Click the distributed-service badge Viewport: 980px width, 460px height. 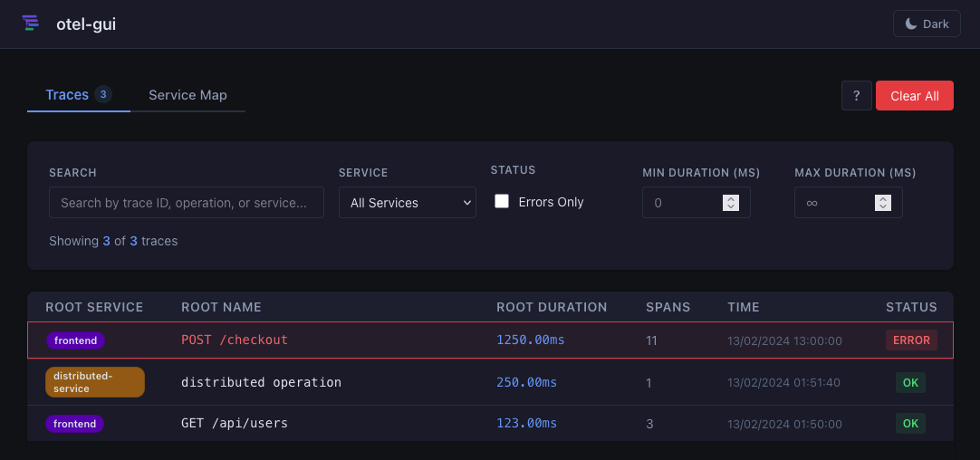(x=95, y=382)
